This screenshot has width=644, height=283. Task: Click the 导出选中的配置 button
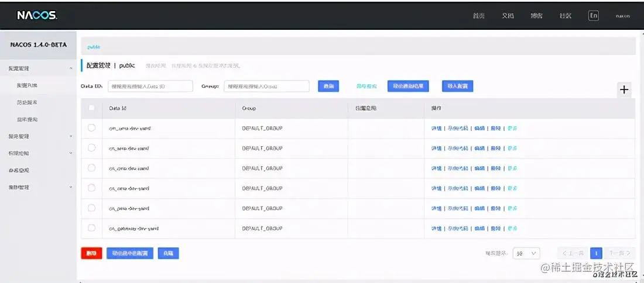[130, 253]
